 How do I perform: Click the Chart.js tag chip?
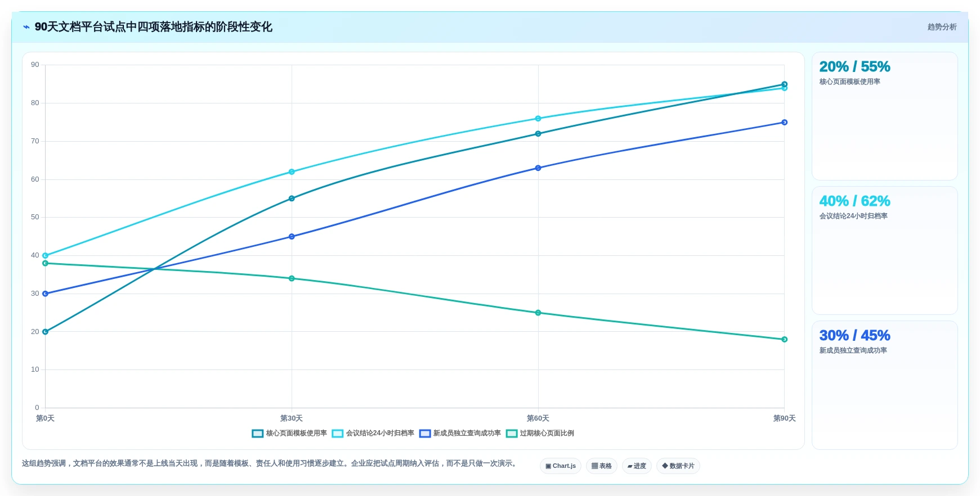(561, 466)
